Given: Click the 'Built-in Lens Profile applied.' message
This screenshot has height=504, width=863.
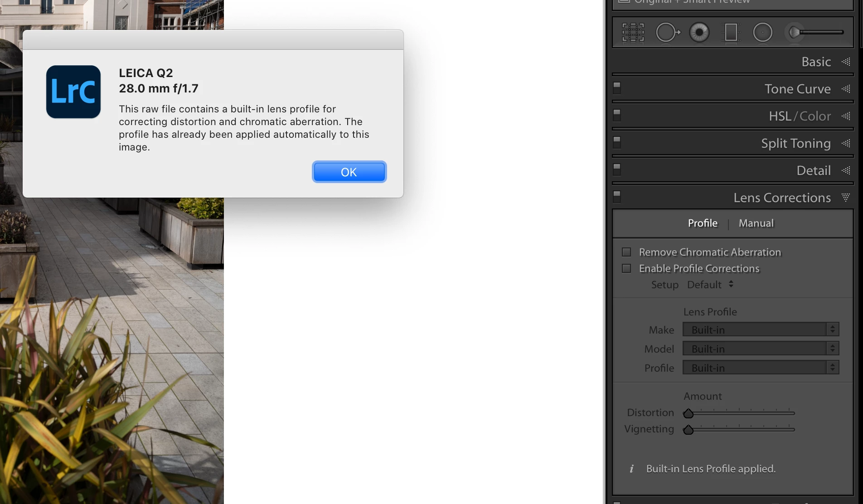Looking at the screenshot, I should (711, 469).
